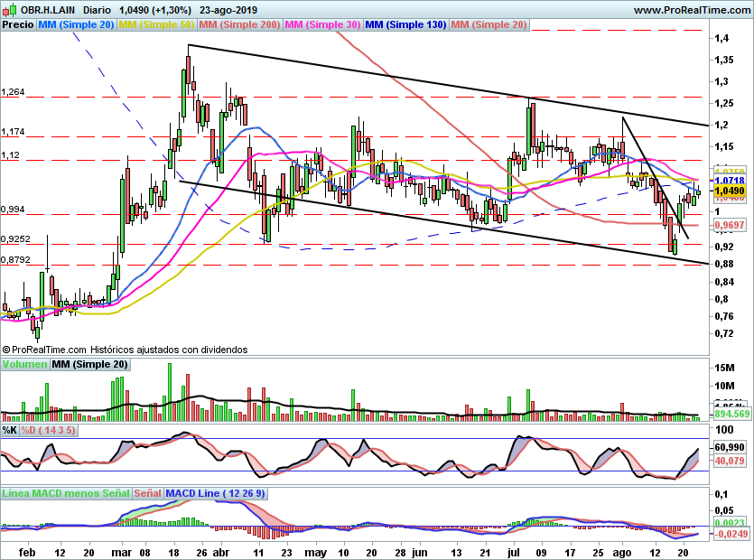
Task: Click the MM (Simple 200) indicator label
Action: (x=239, y=24)
